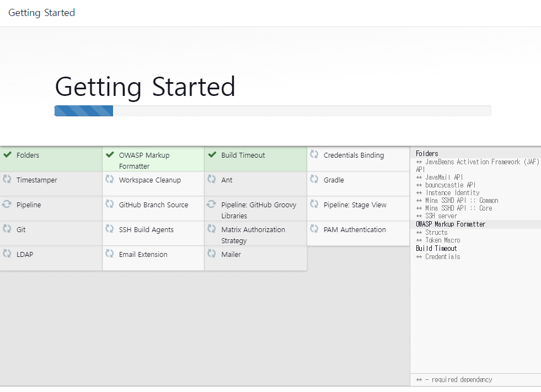Click the JavaMail API log entry
Screen dimensions: 541x392
coord(439,178)
